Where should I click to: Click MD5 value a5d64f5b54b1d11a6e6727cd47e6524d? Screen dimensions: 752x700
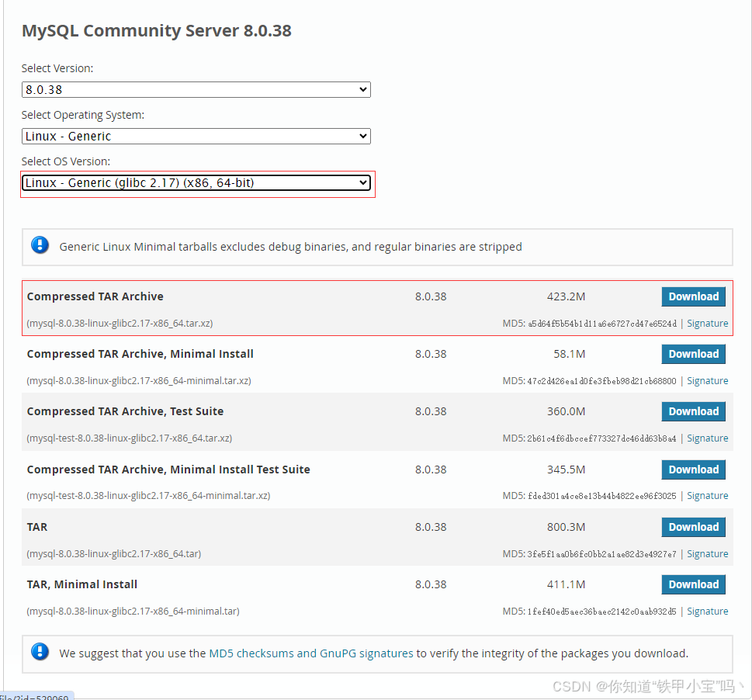pos(602,324)
